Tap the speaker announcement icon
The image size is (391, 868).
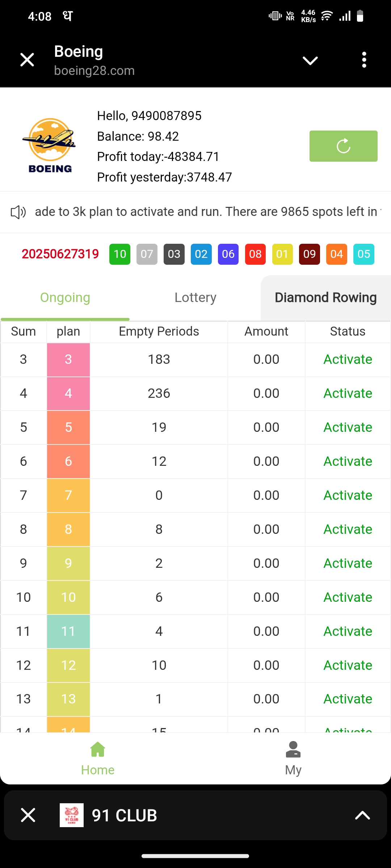[18, 212]
